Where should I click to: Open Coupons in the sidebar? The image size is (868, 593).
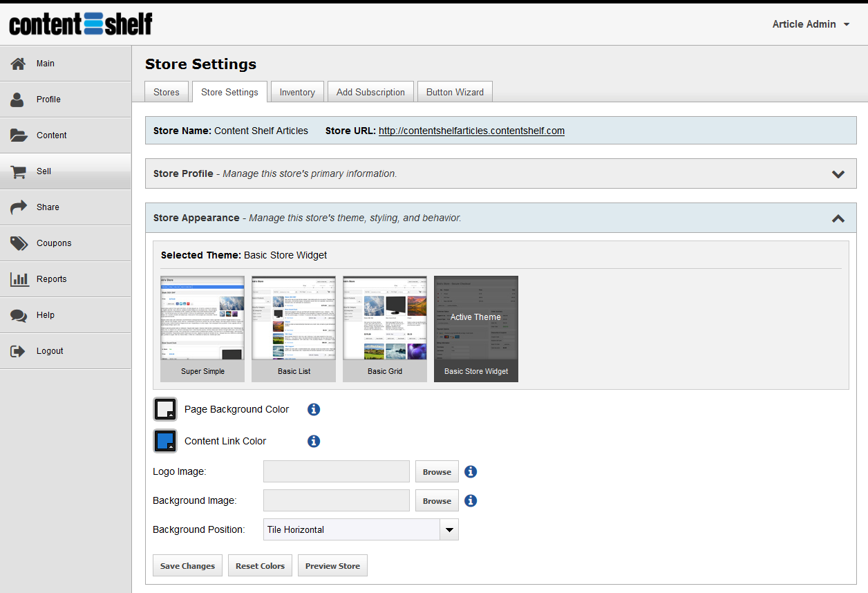coord(66,243)
